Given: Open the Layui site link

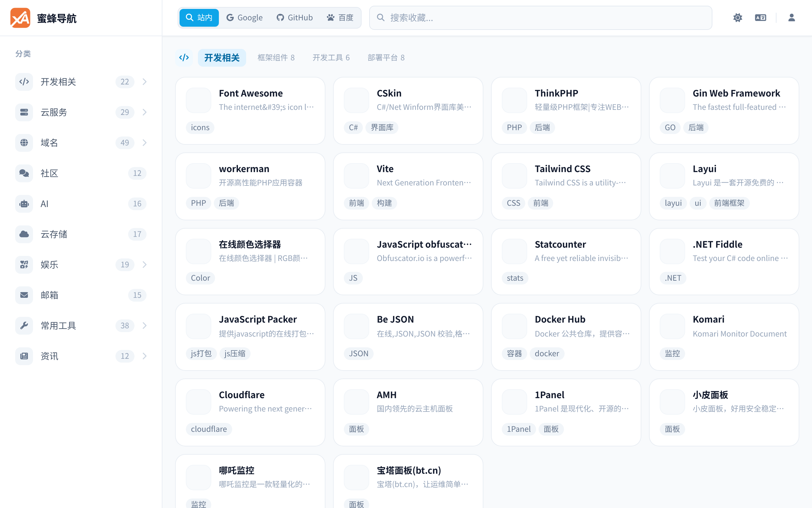Looking at the screenshot, I should coord(724,186).
